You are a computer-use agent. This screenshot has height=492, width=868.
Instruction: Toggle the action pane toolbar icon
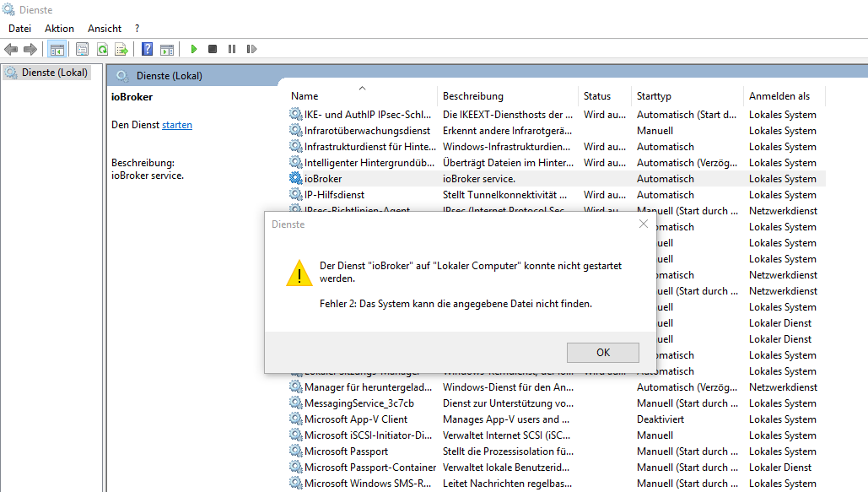click(x=167, y=49)
